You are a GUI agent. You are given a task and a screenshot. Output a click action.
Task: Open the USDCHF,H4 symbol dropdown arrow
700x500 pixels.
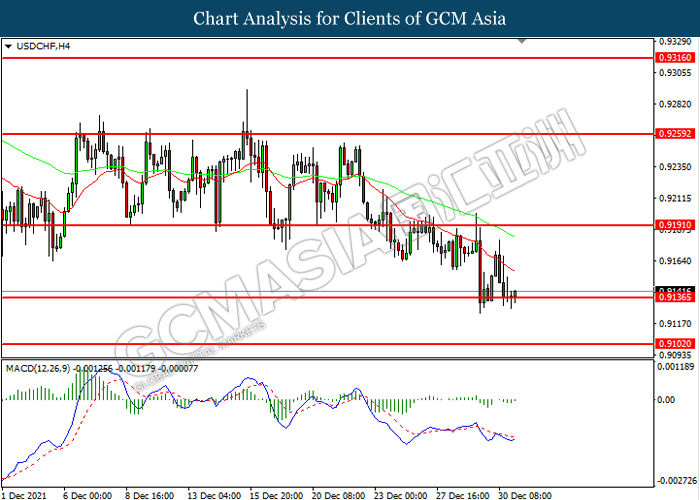(x=8, y=46)
